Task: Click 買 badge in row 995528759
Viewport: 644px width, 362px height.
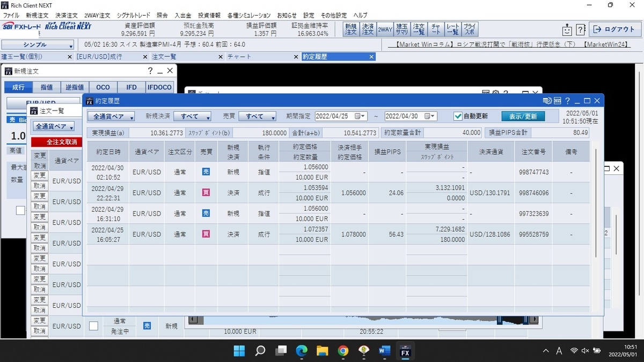Action: [x=206, y=234]
